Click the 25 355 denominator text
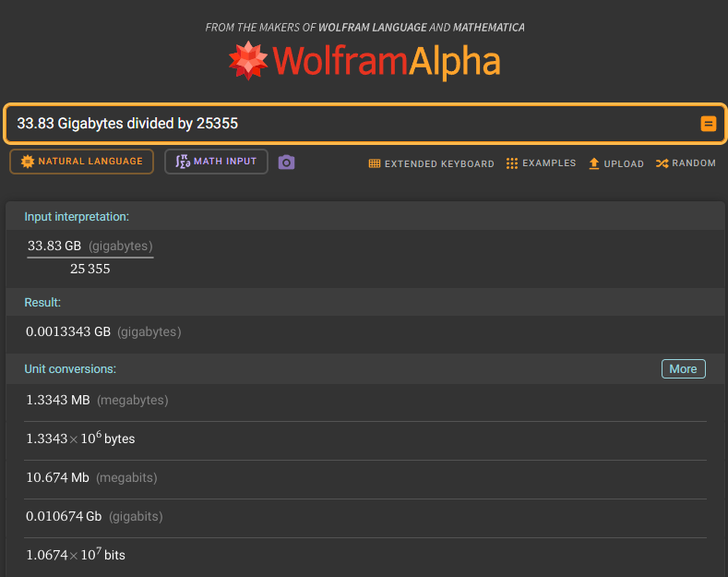This screenshot has width=728, height=577. [90, 269]
